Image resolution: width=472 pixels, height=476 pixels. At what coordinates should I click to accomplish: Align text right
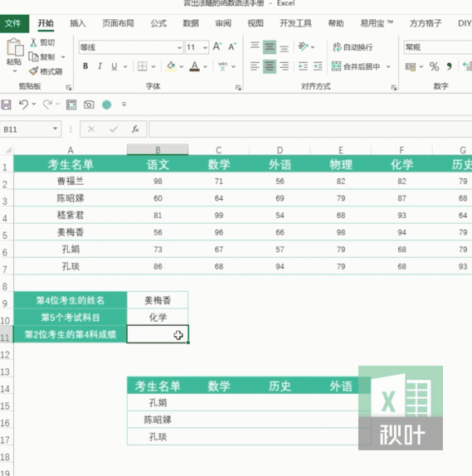(285, 66)
